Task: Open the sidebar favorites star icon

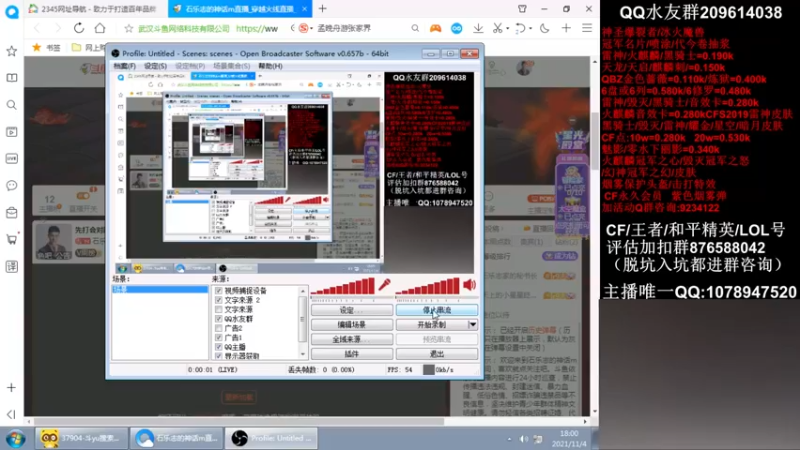Action: click(x=11, y=51)
